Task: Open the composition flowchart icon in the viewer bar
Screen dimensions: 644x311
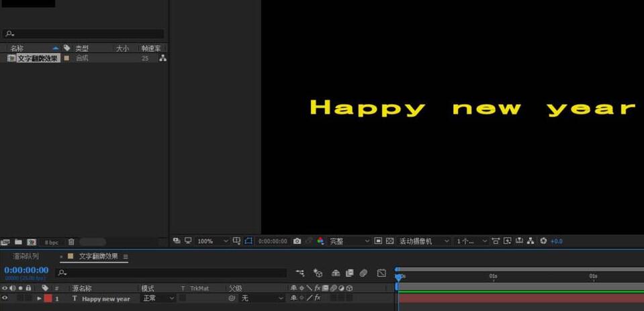Action: coord(531,241)
